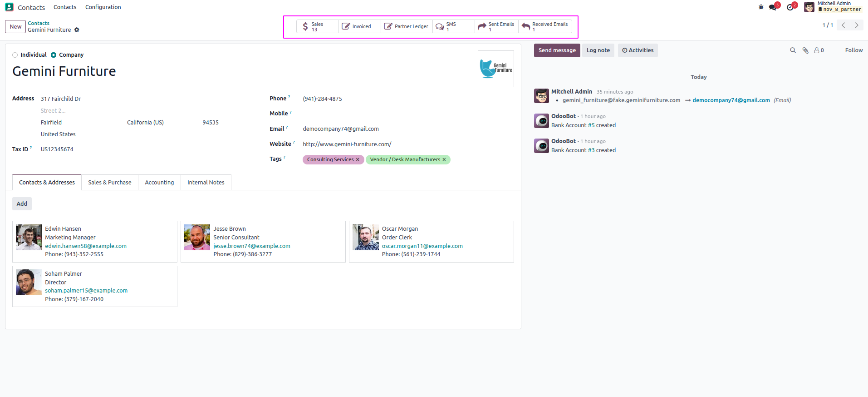868x397 pixels.
Task: Open the Sent Emails smart button
Action: pos(497,26)
